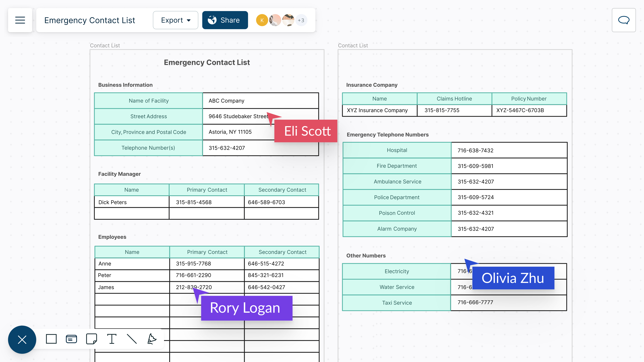Click the +3 collaborators overflow badge
Viewport: 644px width, 362px height.
click(x=301, y=20)
